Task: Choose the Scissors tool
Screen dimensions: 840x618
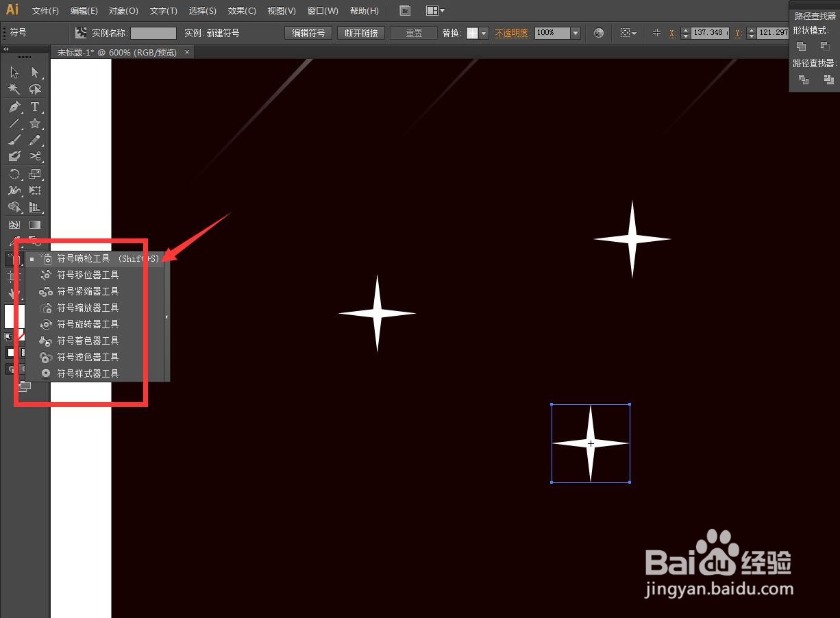Action: click(35, 157)
